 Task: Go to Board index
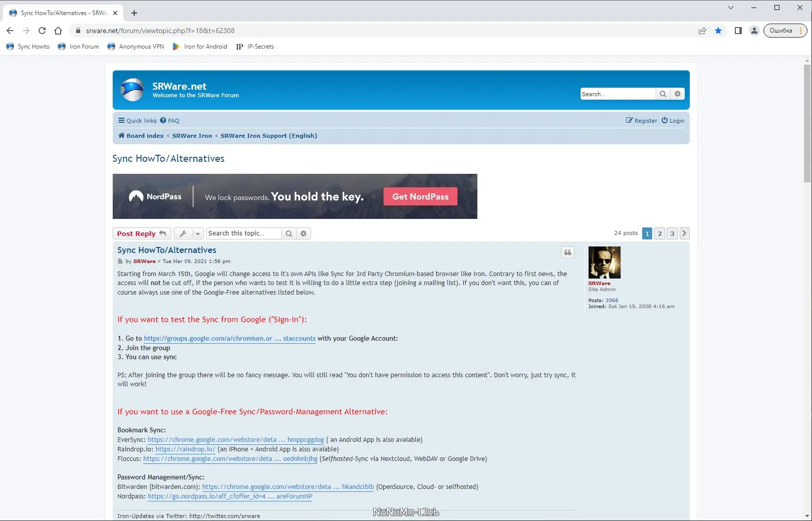[x=141, y=136]
